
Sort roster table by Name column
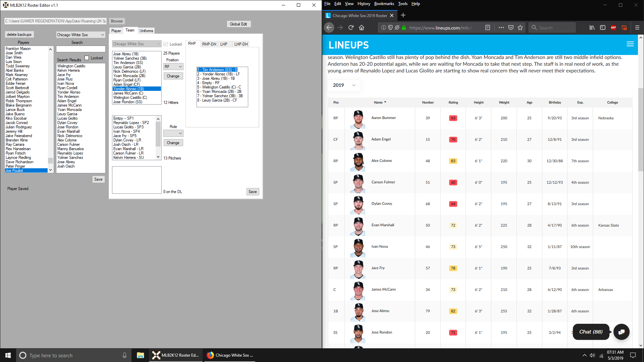pos(380,103)
